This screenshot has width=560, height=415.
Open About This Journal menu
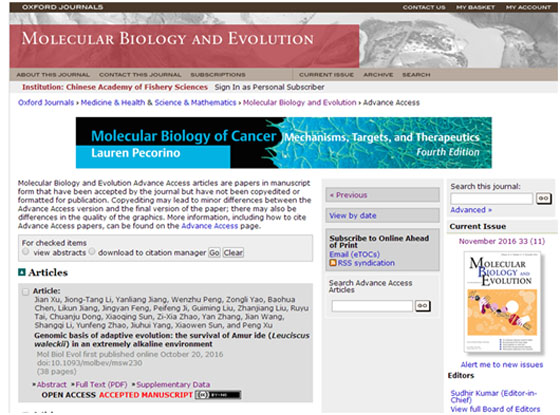[53, 75]
